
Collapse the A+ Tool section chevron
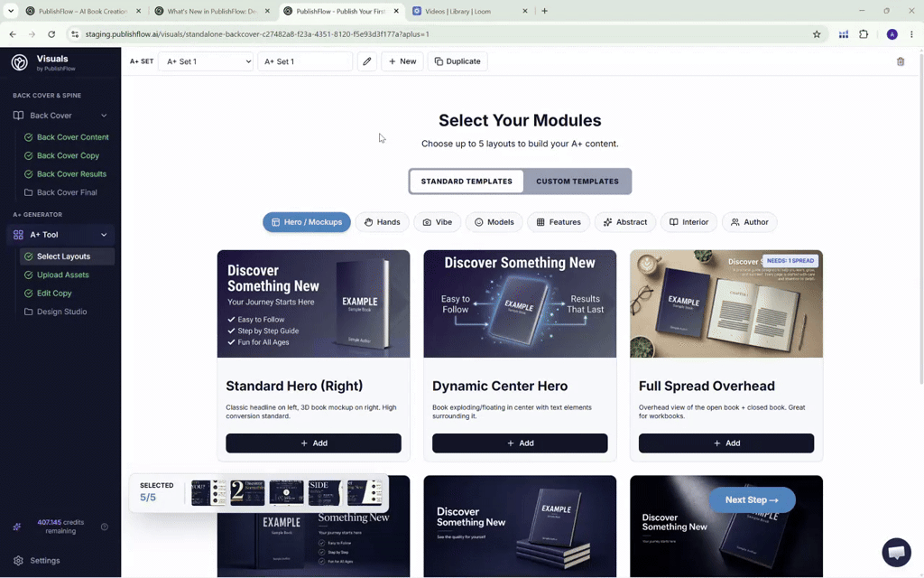click(104, 235)
